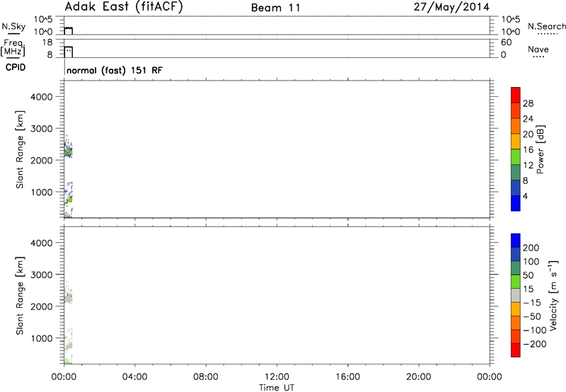Click 'Slant Range [km]' title of power panel

click(20, 149)
